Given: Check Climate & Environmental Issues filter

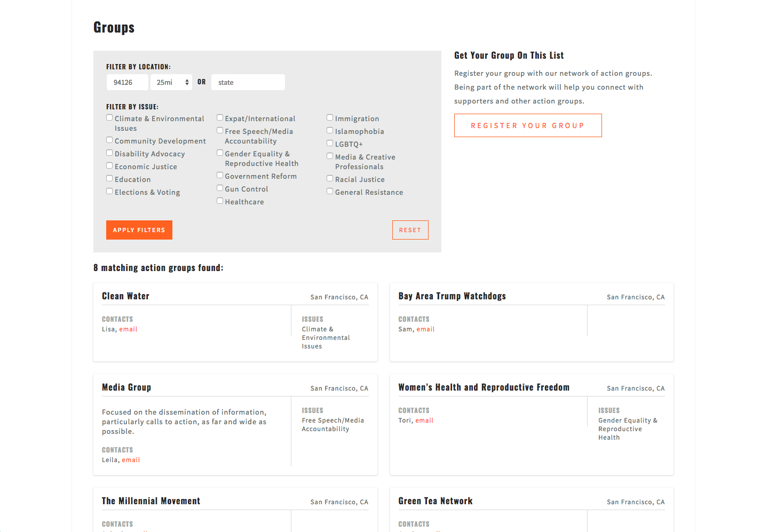Looking at the screenshot, I should click(x=109, y=118).
